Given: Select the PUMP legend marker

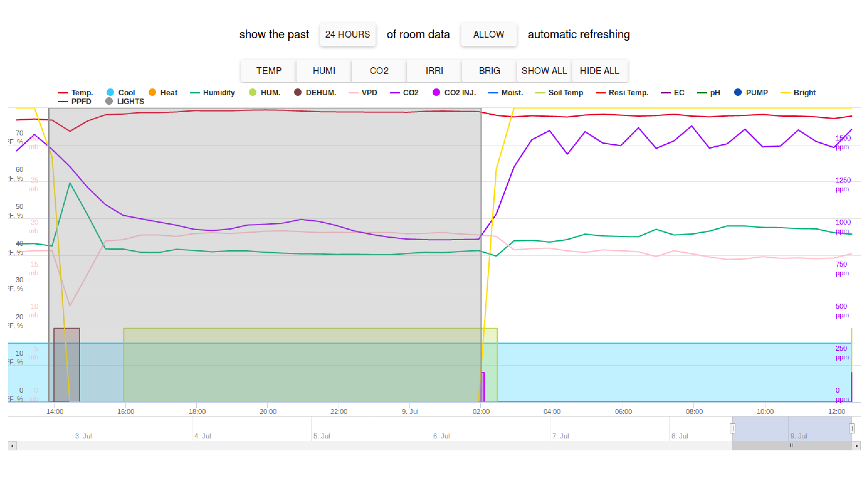Looking at the screenshot, I should (x=739, y=93).
